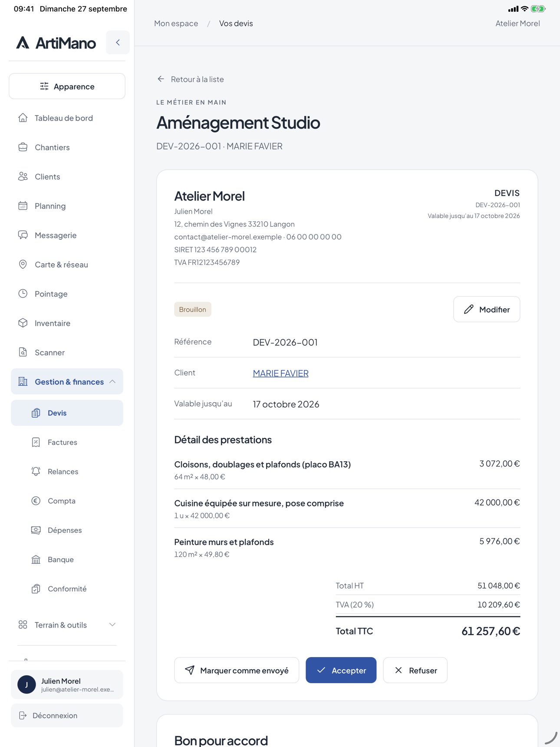
Task: Click the Gestion & finances building icon
Action: coord(23,382)
